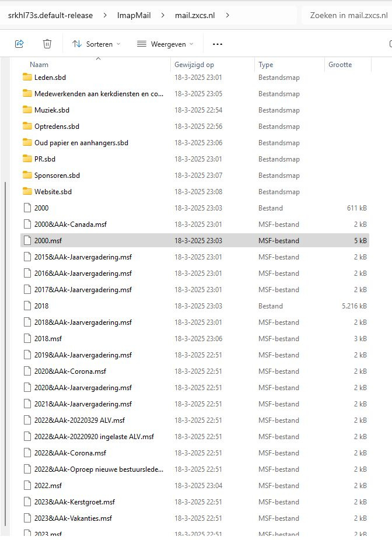The image size is (392, 540).
Task: Select file name 2023&AAk-Kerstgroet.msf
Action: [x=75, y=502]
